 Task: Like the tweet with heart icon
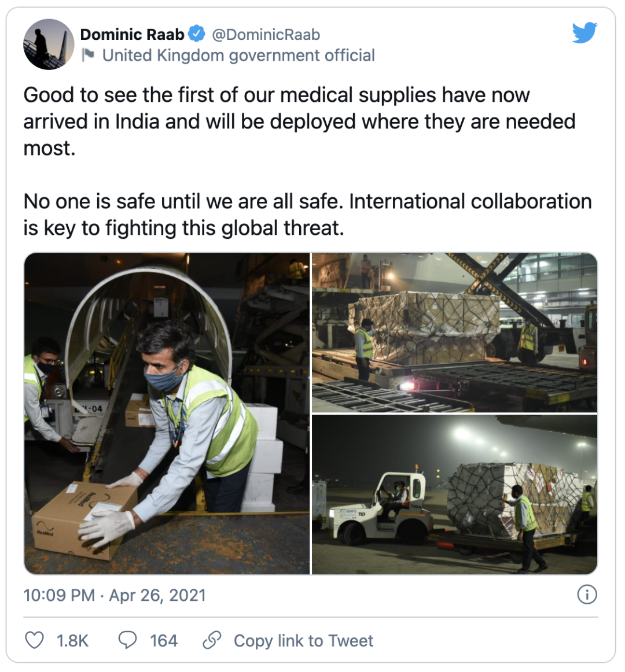[34, 640]
